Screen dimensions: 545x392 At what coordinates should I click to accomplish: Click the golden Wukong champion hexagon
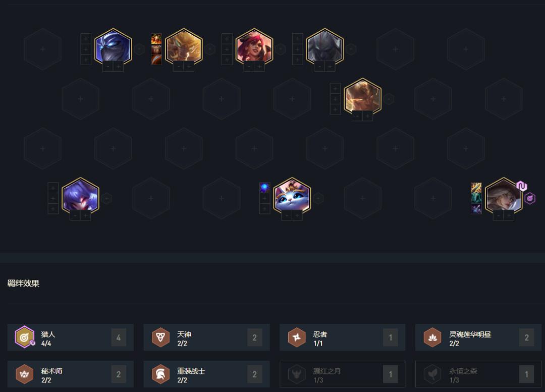point(184,48)
